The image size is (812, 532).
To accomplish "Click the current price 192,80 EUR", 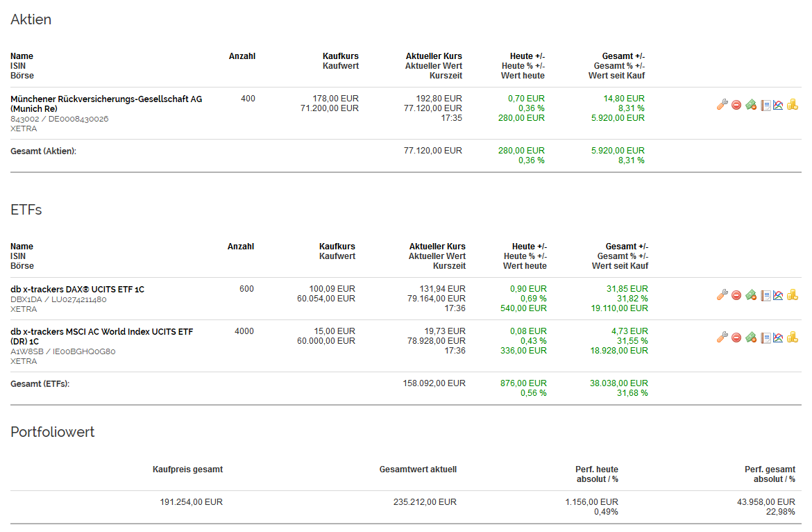I will 439,99.
